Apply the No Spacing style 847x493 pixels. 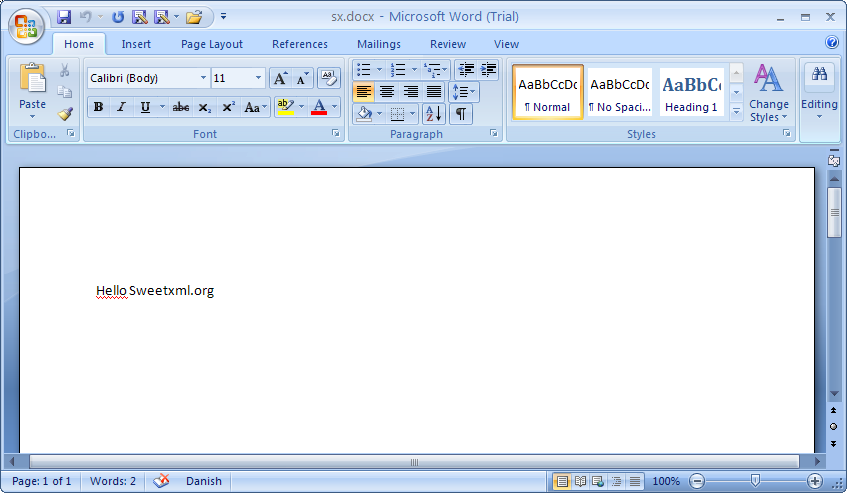pyautogui.click(x=620, y=92)
